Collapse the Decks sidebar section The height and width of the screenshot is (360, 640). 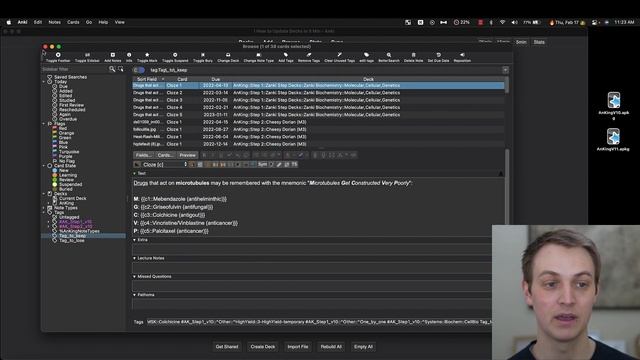(x=44, y=193)
